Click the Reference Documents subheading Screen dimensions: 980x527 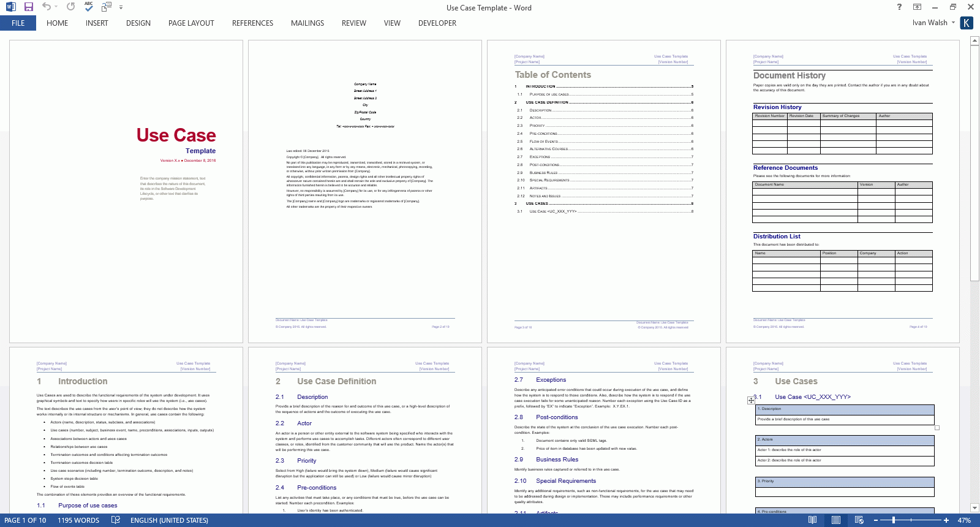(785, 167)
